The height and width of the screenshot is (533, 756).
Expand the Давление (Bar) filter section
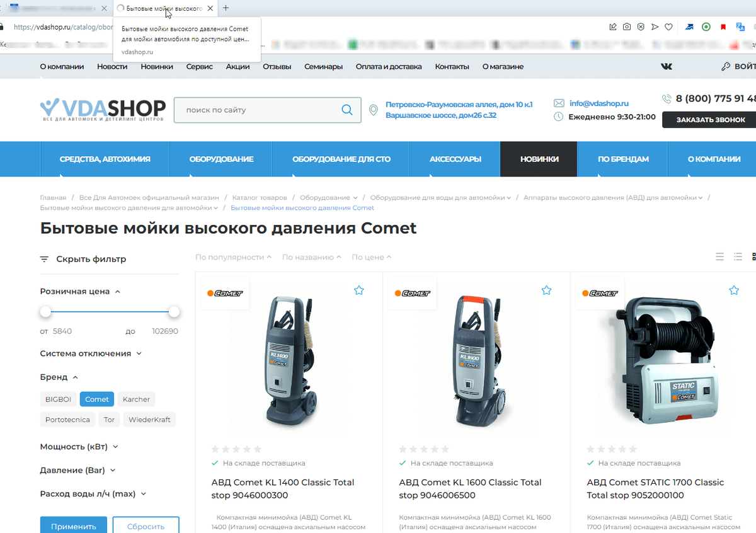77,471
